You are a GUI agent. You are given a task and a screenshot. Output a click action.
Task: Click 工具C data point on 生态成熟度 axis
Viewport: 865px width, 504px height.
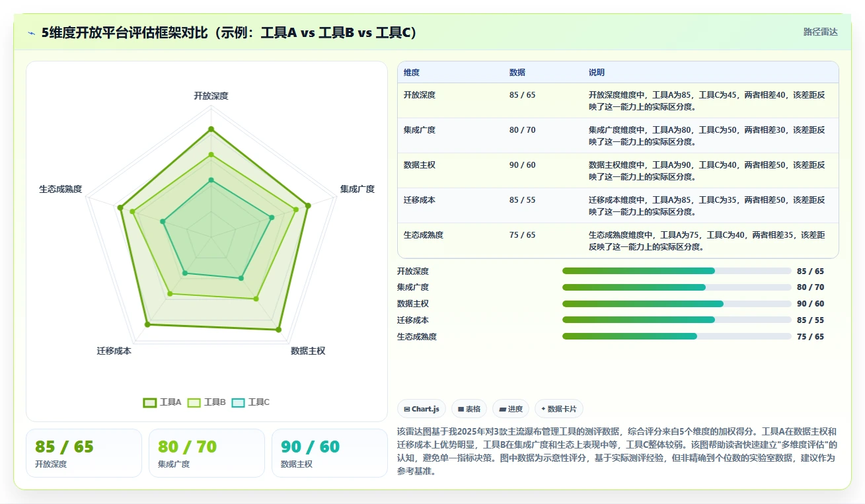point(163,221)
